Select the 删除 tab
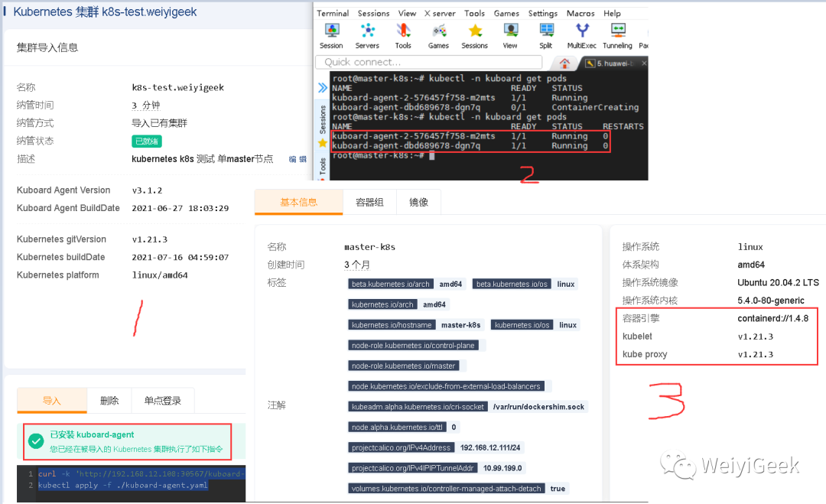Viewport: 826px width, 504px height. [109, 400]
